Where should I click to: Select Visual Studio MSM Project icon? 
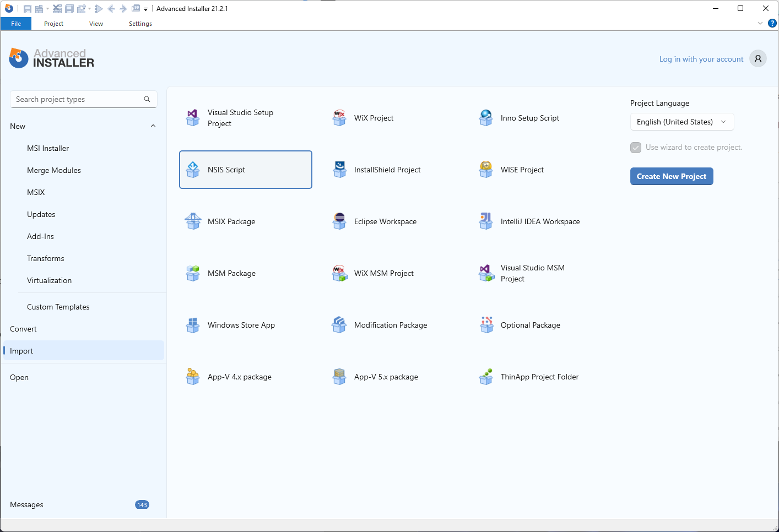tap(486, 273)
